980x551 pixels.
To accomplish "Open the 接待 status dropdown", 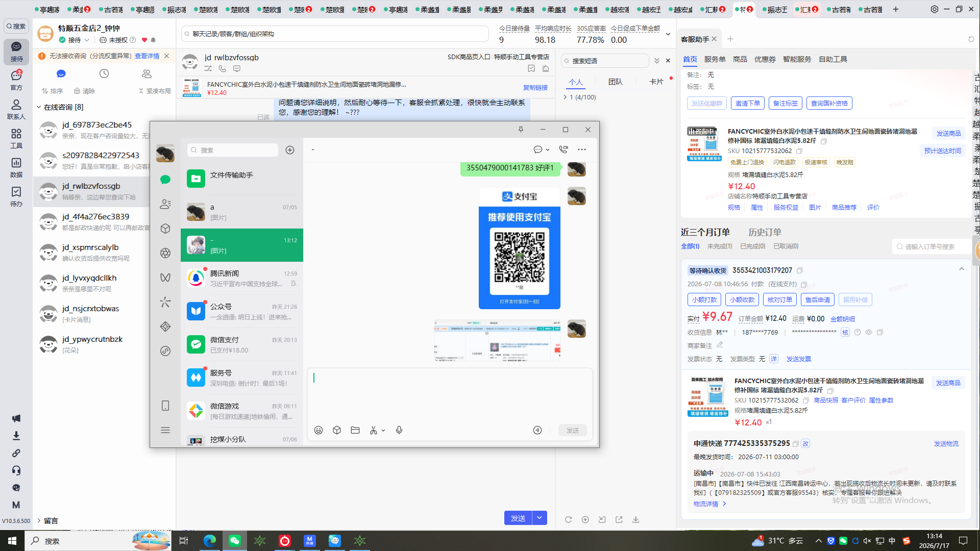I will [x=87, y=40].
